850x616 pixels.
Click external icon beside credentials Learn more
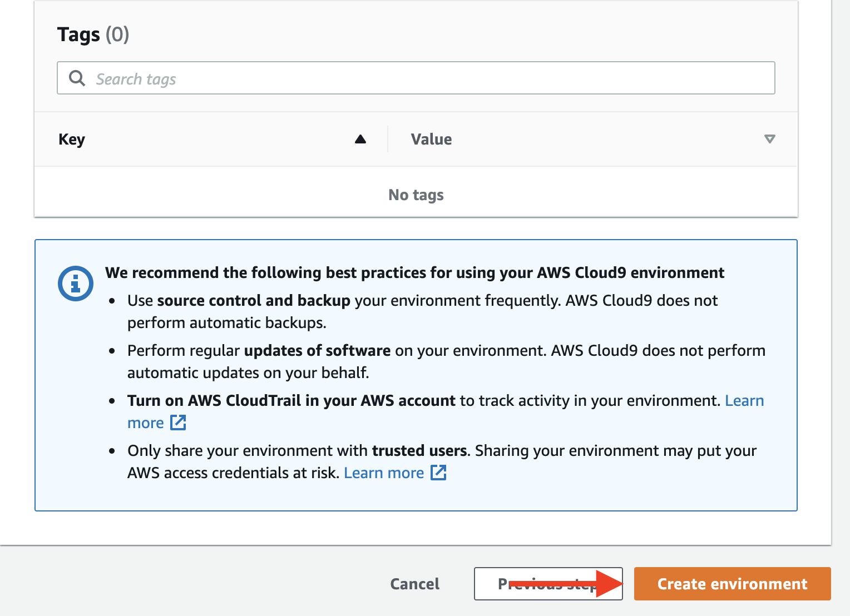(x=439, y=473)
